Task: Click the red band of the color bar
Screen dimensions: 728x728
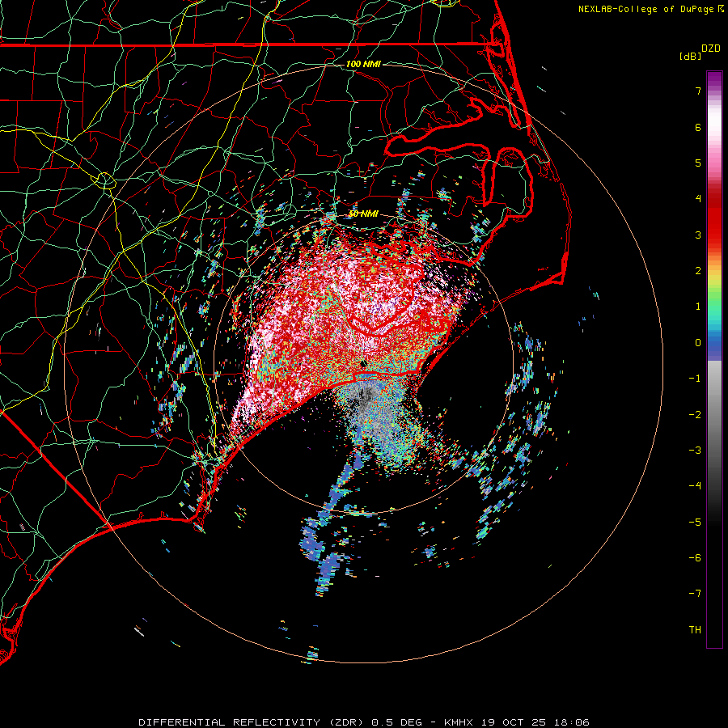Action: [x=714, y=223]
